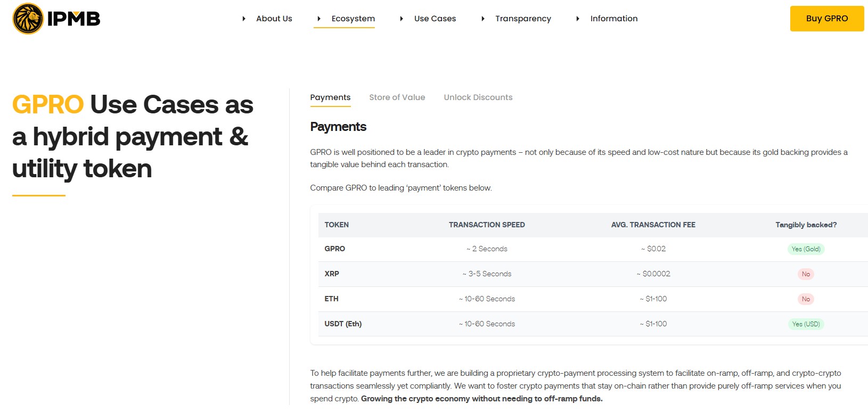Click ETH's '~ $1-100' fee cell

653,299
